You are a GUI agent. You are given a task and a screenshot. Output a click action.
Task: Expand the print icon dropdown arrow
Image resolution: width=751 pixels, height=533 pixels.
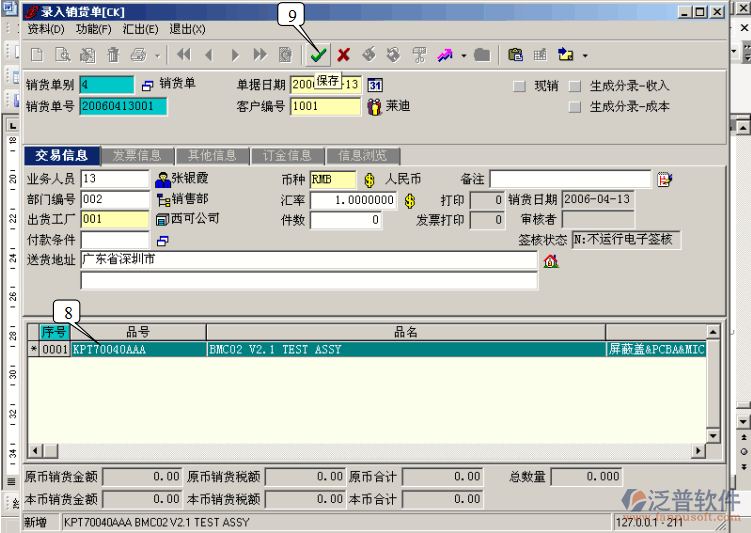pos(158,55)
